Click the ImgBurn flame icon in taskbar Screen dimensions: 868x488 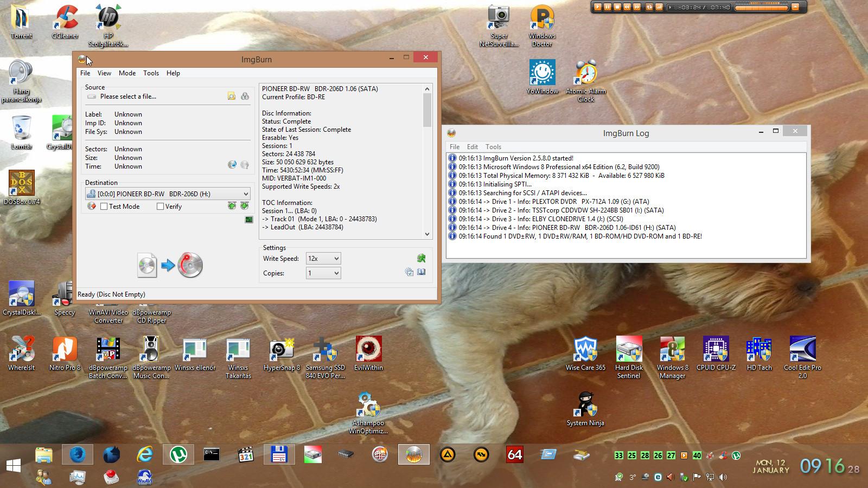coord(414,454)
